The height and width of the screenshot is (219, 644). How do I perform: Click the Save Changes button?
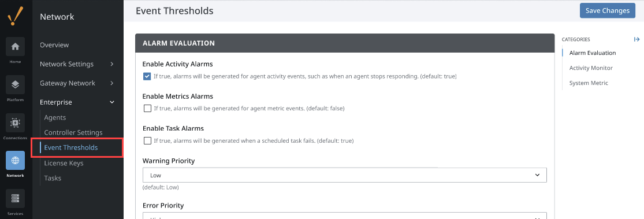[608, 10]
